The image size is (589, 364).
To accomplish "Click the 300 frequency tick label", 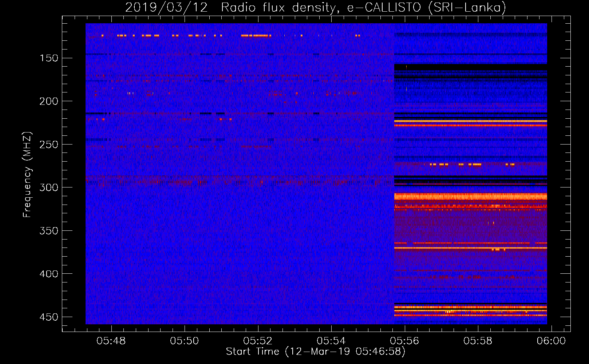I will point(49,187).
